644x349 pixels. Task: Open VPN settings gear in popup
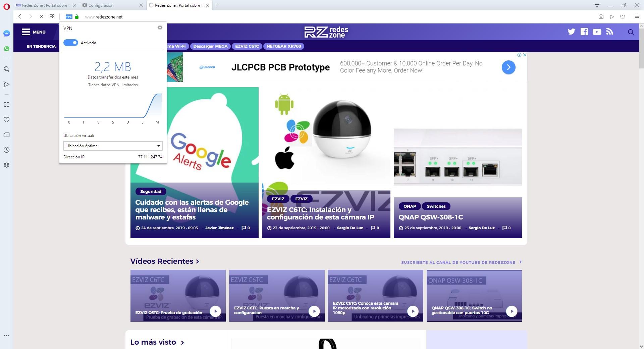point(160,28)
